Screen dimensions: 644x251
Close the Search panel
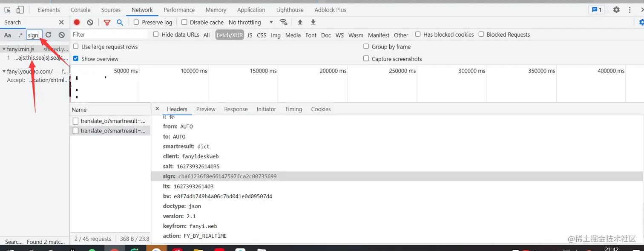click(61, 22)
